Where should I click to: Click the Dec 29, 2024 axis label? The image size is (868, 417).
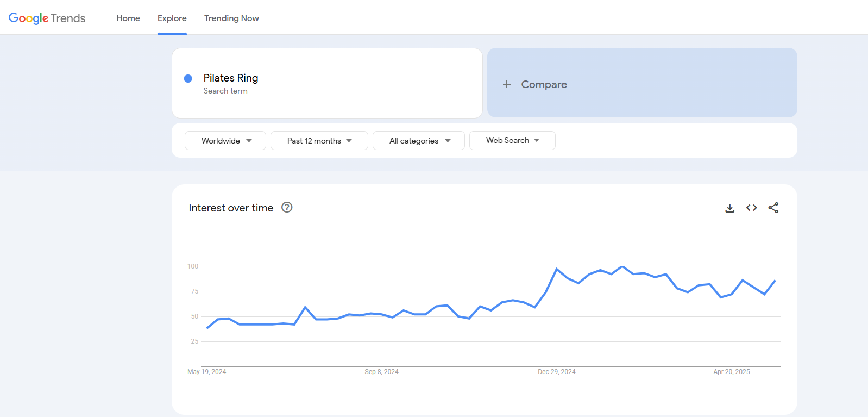(557, 372)
